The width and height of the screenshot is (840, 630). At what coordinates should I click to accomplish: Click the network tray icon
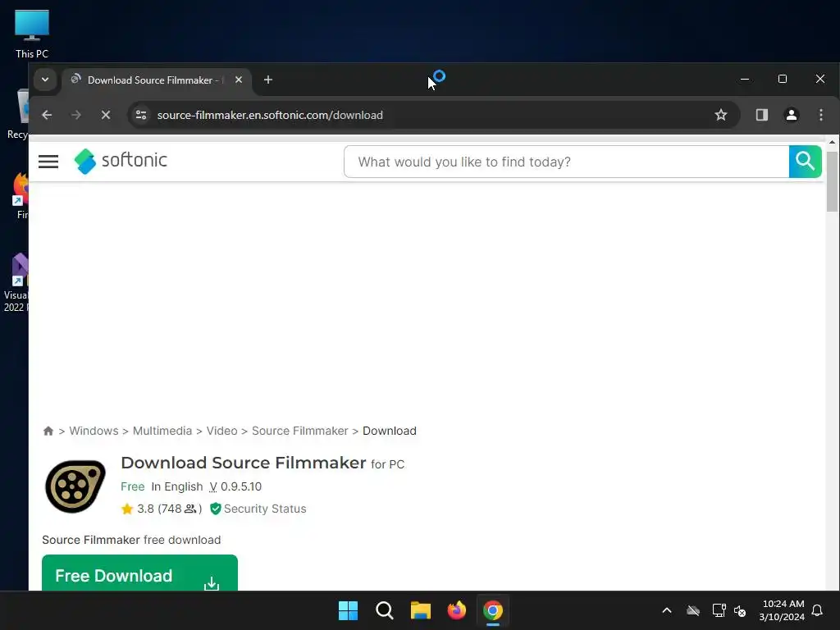(x=719, y=610)
